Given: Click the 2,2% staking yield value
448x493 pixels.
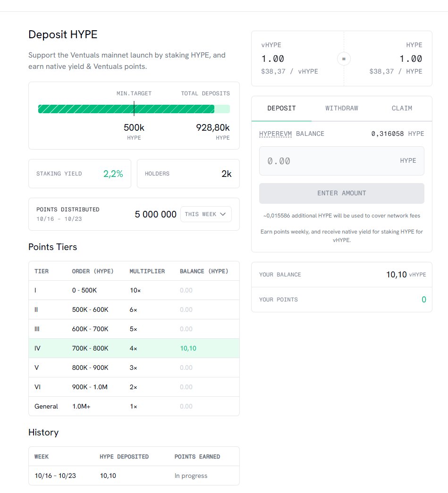Looking at the screenshot, I should coord(113,174).
